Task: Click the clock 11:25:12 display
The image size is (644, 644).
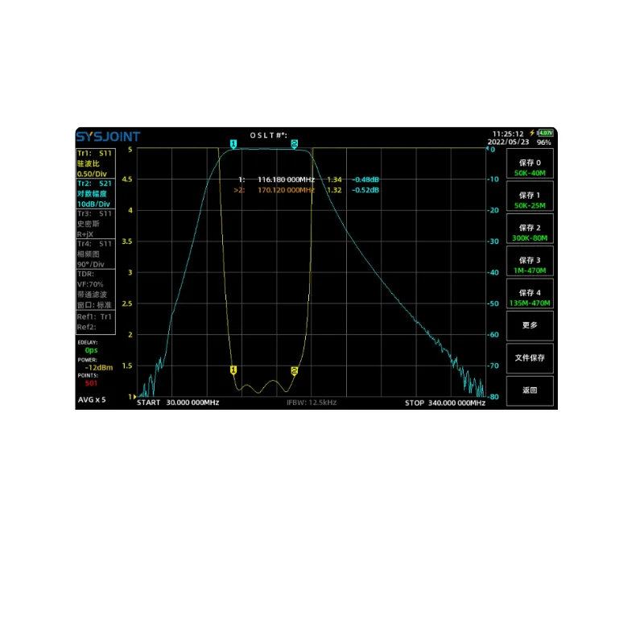Action: (x=508, y=134)
